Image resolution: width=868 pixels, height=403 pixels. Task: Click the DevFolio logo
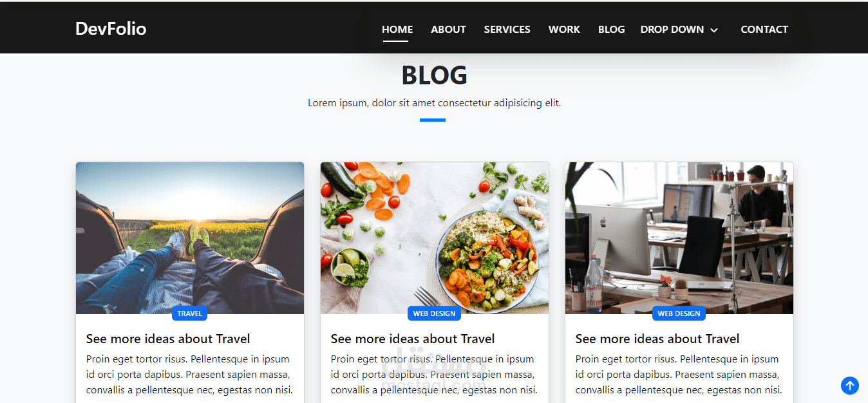[x=111, y=28]
